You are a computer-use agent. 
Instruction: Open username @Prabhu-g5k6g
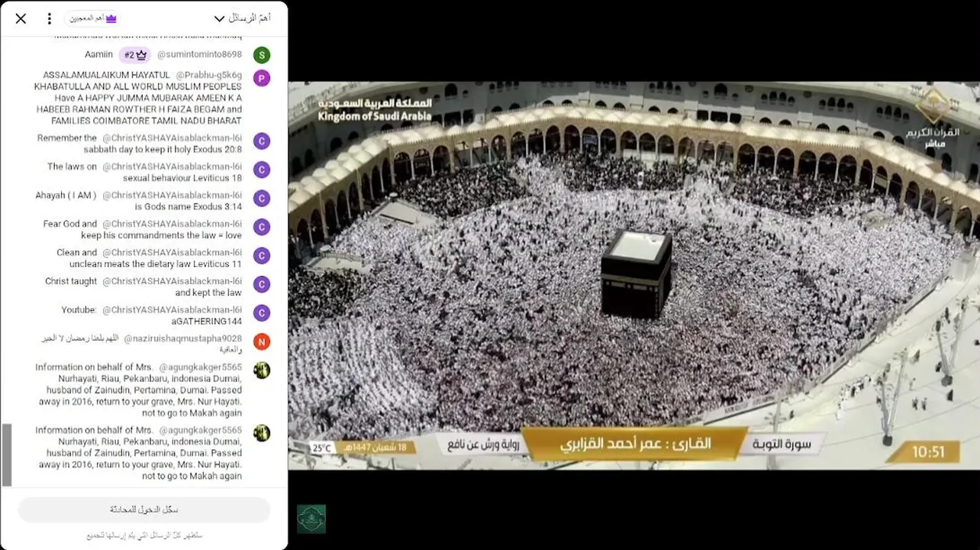point(208,75)
